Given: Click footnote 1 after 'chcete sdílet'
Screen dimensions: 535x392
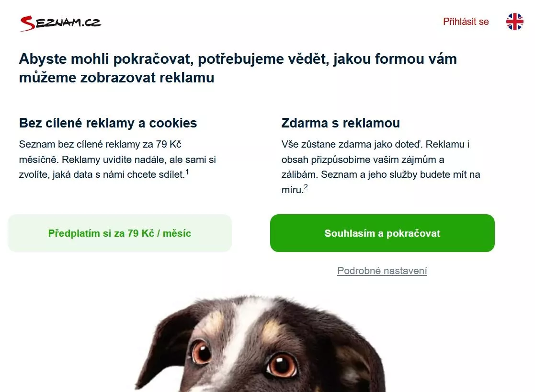Looking at the screenshot, I should tap(187, 172).
